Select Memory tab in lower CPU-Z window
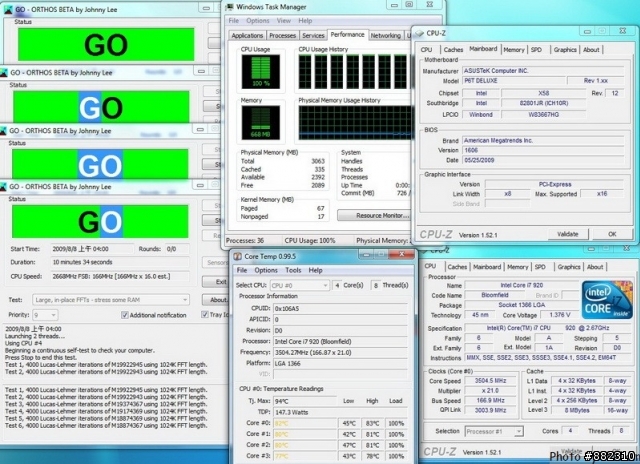The width and height of the screenshot is (640, 464). pyautogui.click(x=518, y=267)
